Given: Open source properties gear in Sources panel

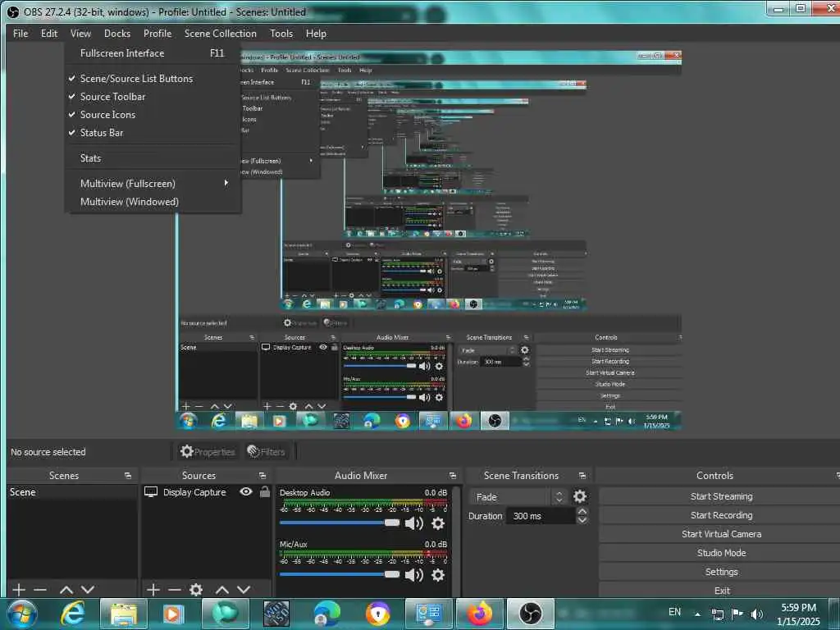Looking at the screenshot, I should click(196, 590).
